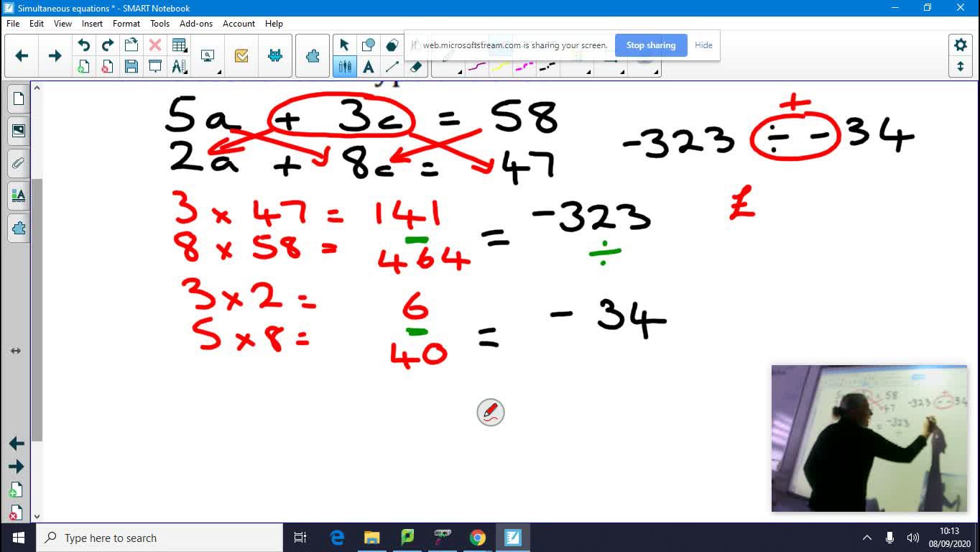The width and height of the screenshot is (980, 552).
Task: Expand the pen style options arrow
Action: click(x=460, y=72)
